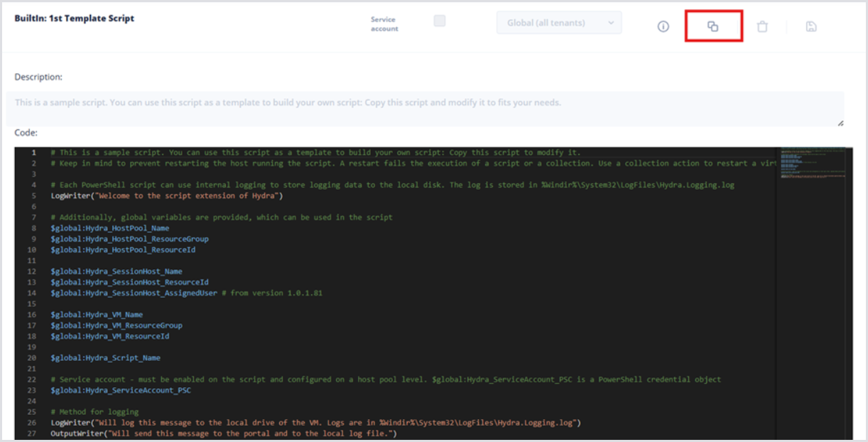The width and height of the screenshot is (868, 442).
Task: Click inside the Description text area
Action: (x=425, y=108)
